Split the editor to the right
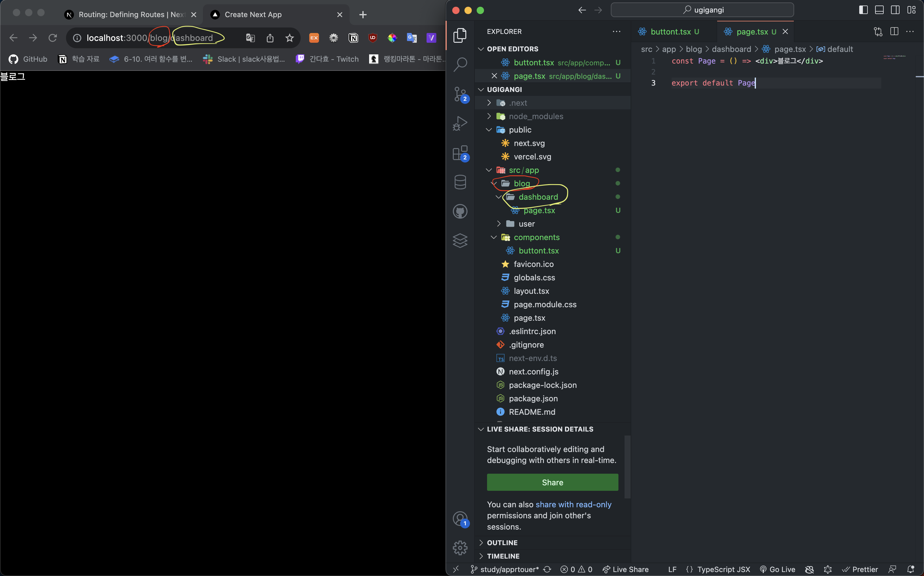 (x=894, y=32)
